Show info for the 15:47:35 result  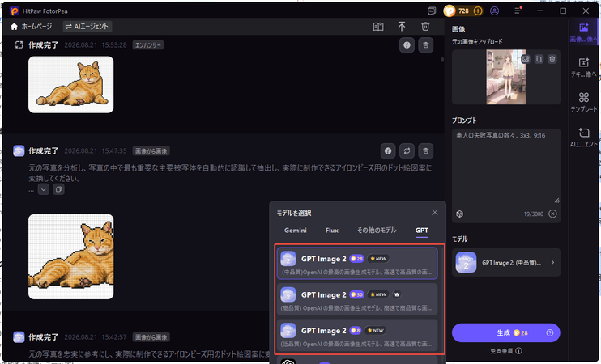point(388,150)
